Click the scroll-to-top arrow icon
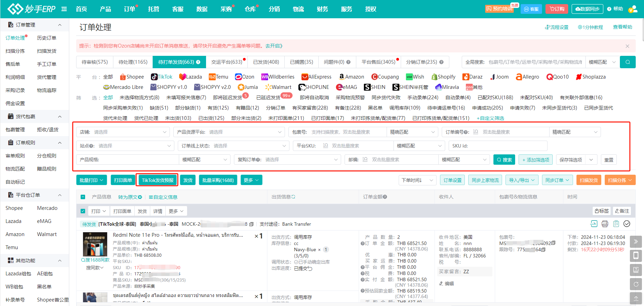644x306 pixels. pyautogui.click(x=636, y=298)
